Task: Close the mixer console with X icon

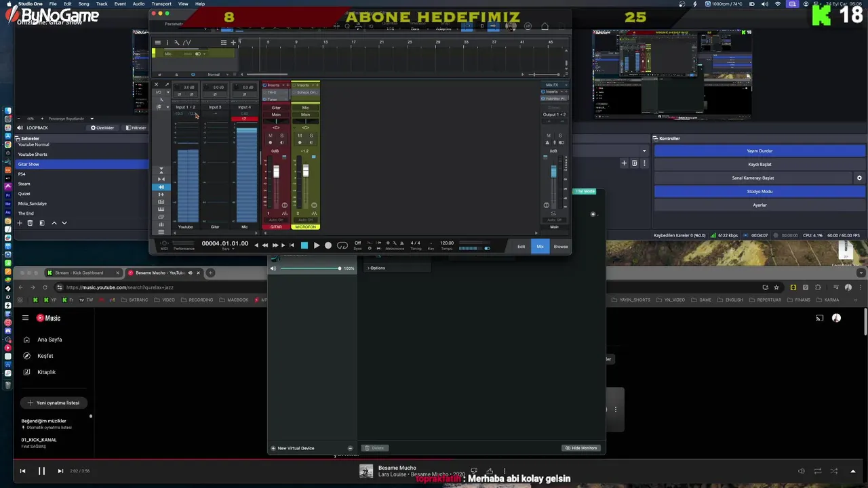Action: coord(157,85)
